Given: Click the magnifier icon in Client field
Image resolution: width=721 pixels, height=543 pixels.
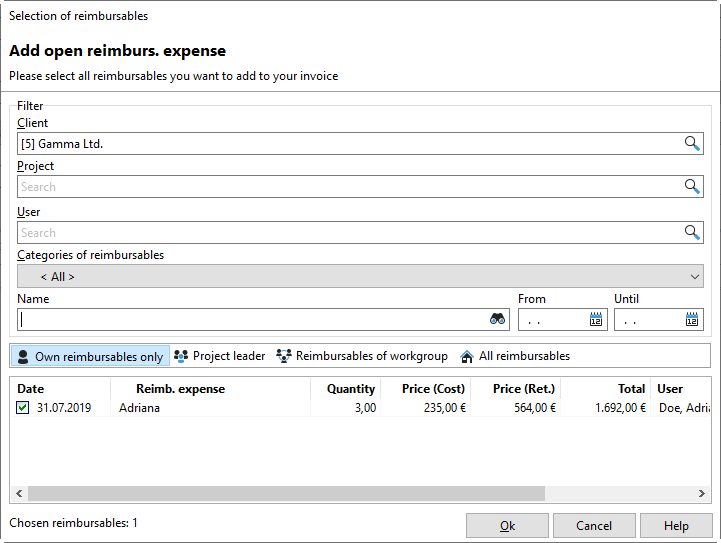Looking at the screenshot, I should coord(692,144).
